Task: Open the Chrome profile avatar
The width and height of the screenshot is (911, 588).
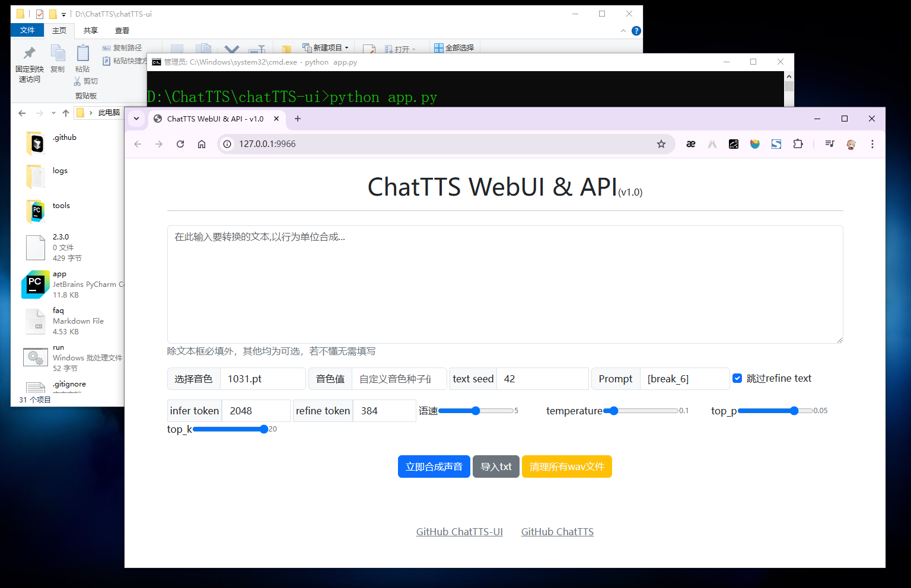Action: coord(851,144)
